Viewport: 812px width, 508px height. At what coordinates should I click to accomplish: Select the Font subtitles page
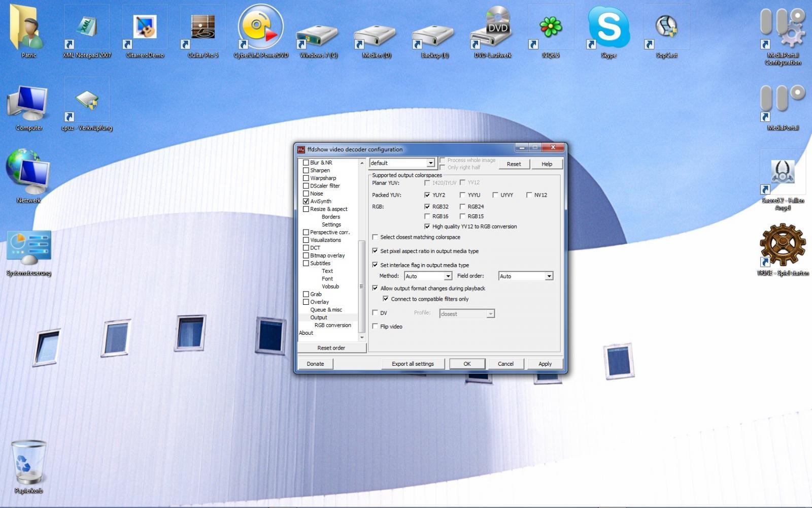coord(327,279)
